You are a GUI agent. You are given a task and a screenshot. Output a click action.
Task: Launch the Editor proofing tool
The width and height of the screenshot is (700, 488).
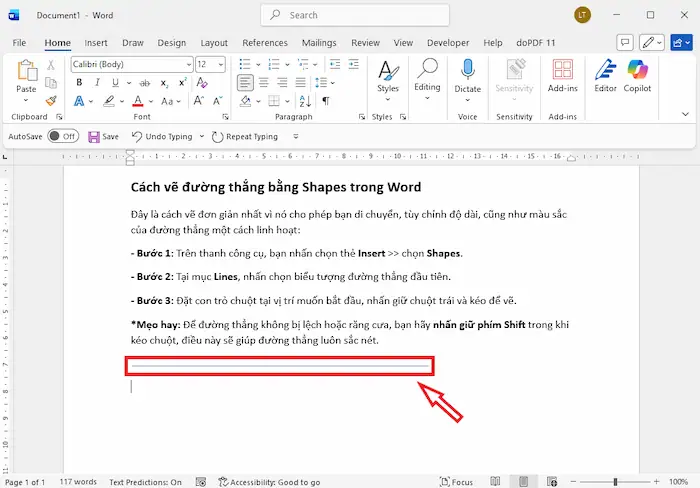click(605, 75)
